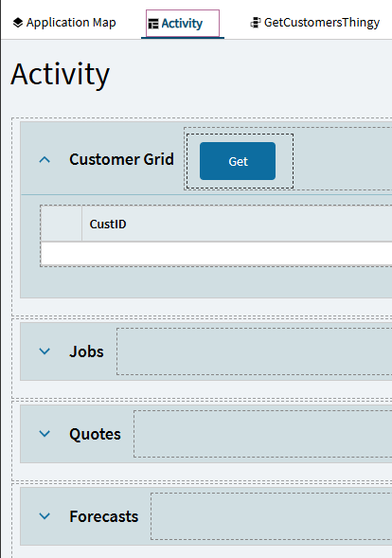
Task: Select the Customer Grid panel title
Action: click(x=121, y=159)
